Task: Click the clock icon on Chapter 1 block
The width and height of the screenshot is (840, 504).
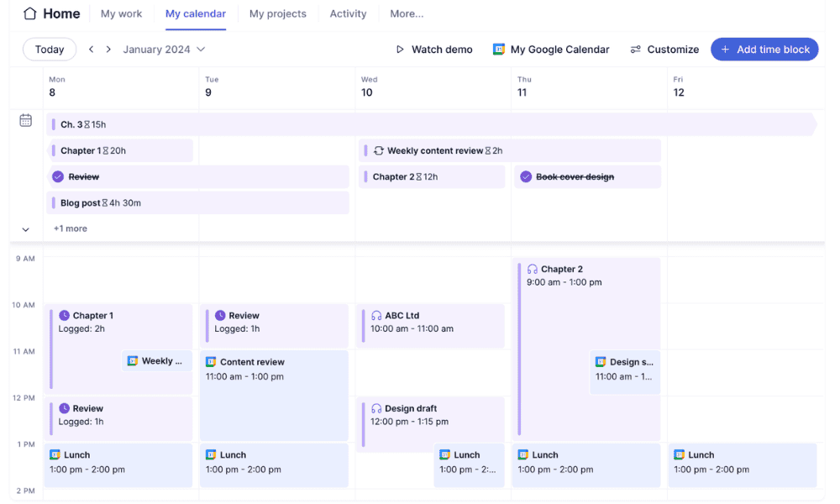Action: [x=64, y=316]
